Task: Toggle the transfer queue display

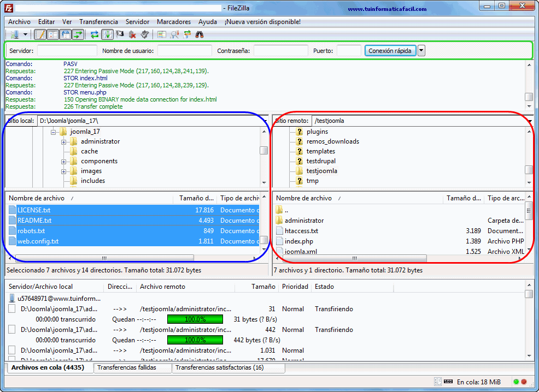Action: (78, 34)
